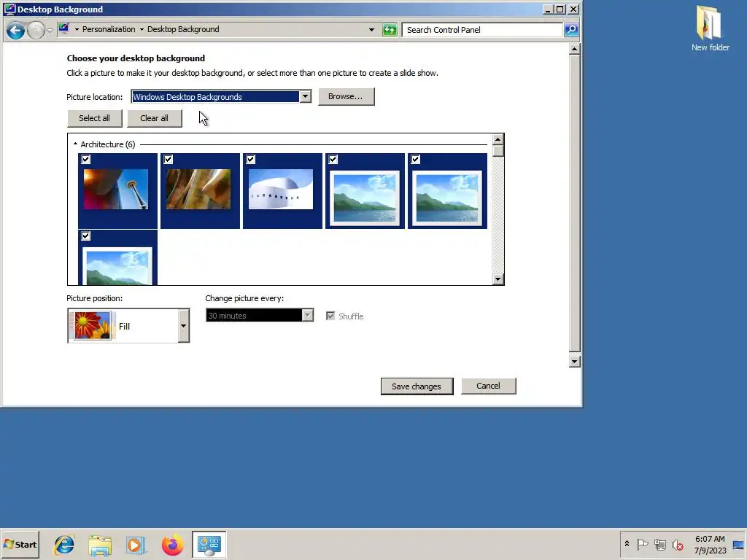Uncheck the Space Needle architecture picture
The height and width of the screenshot is (560, 747).
click(86, 159)
